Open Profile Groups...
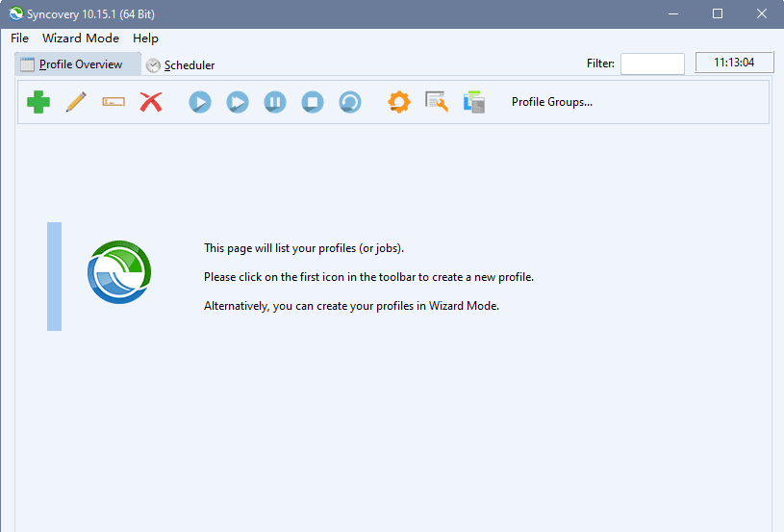Viewport: 784px width, 532px height. click(551, 102)
